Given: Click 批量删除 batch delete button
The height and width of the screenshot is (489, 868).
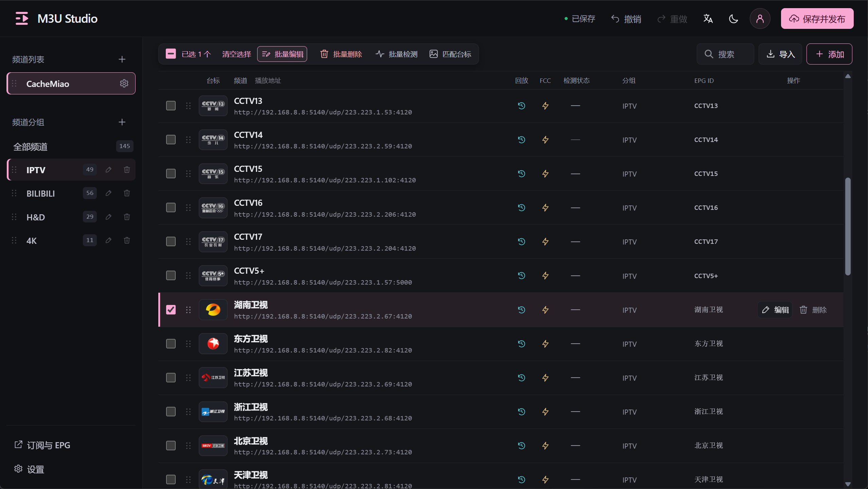Looking at the screenshot, I should 341,54.
